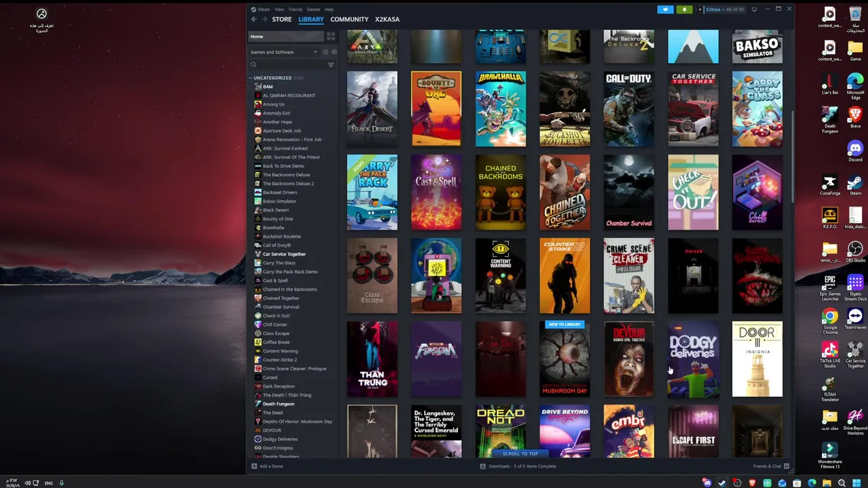Click the taskbar volume speaker icon

click(28, 483)
